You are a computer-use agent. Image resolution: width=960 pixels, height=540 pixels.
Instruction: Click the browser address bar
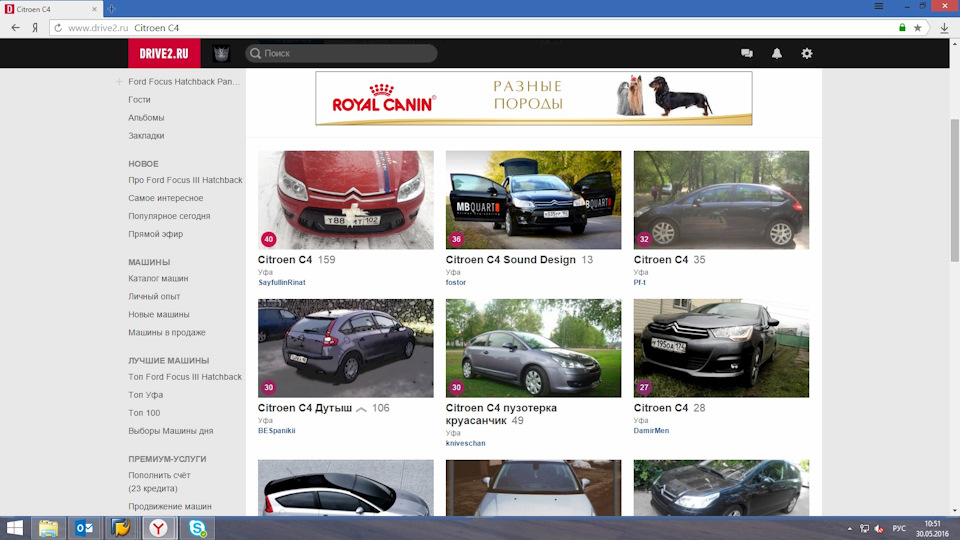471,28
